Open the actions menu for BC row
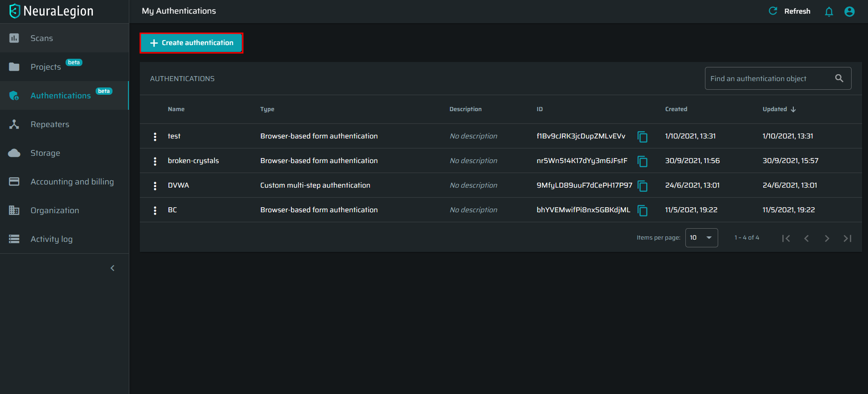The width and height of the screenshot is (868, 394). click(155, 210)
